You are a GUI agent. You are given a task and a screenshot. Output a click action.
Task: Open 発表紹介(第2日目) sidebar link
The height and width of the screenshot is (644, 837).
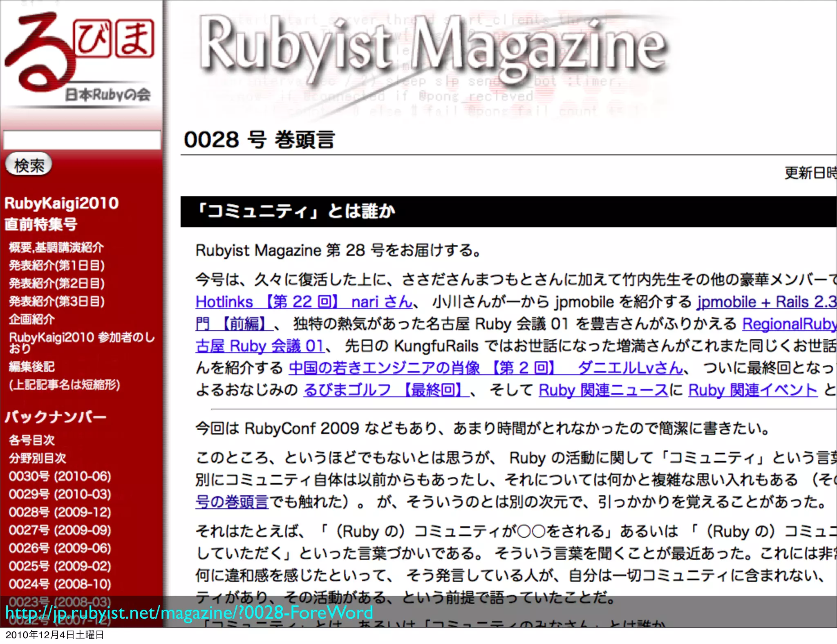[x=57, y=284]
